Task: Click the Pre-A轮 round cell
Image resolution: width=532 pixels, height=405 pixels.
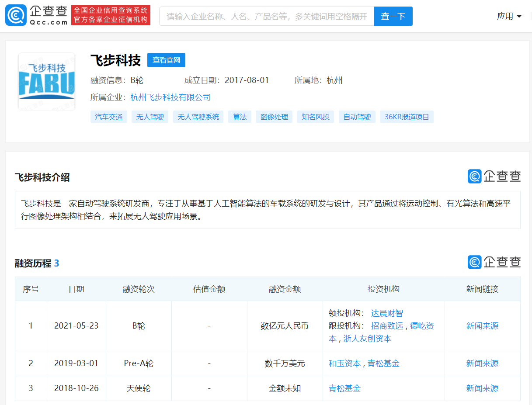Action: (139, 363)
